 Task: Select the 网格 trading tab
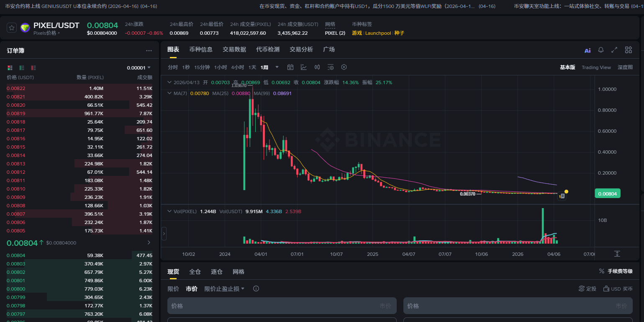tap(239, 272)
